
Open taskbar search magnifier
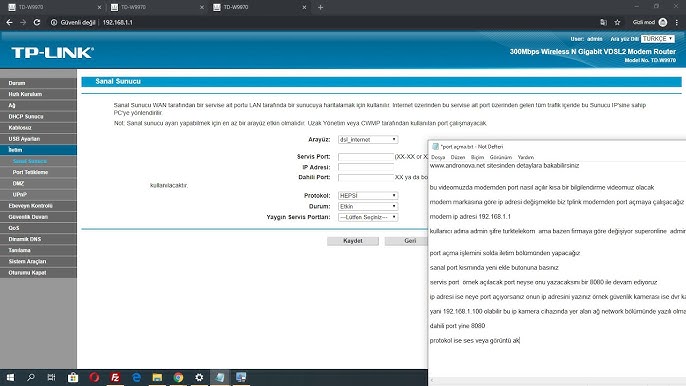click(31, 377)
